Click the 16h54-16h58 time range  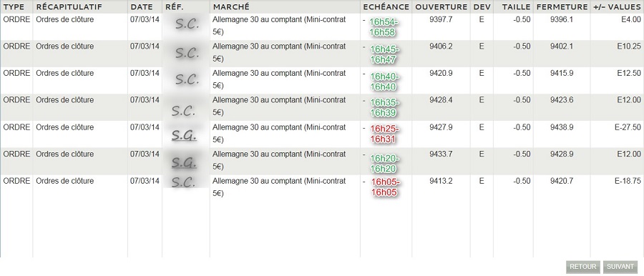click(x=384, y=27)
